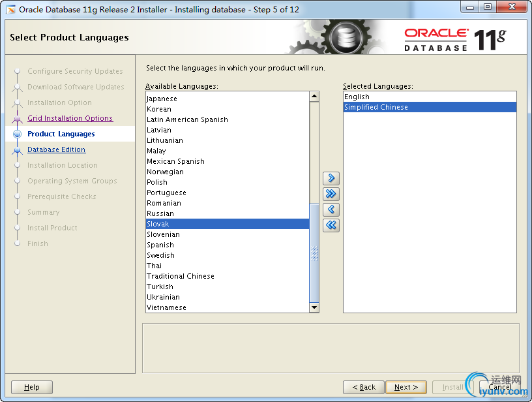
Task: Select Norwegian in Available Languages
Action: (x=228, y=172)
